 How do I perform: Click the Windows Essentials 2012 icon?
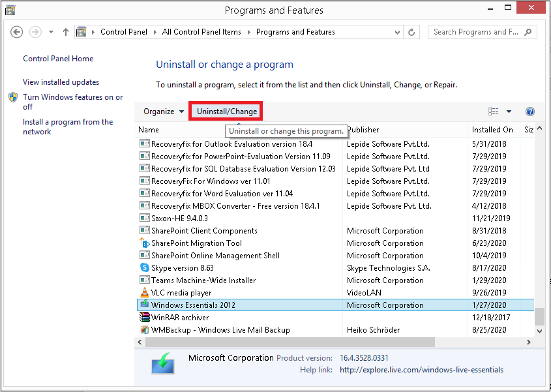(x=144, y=305)
